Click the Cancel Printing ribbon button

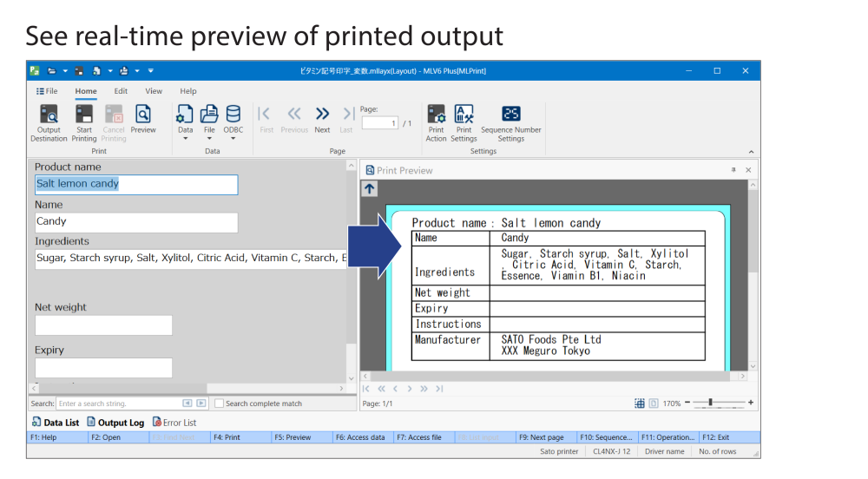(114, 123)
